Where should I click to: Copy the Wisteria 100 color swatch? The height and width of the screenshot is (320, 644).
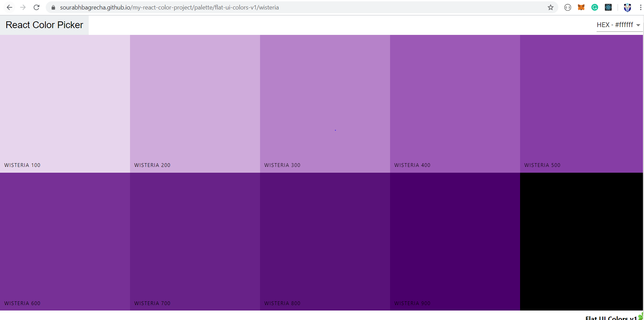tap(65, 104)
